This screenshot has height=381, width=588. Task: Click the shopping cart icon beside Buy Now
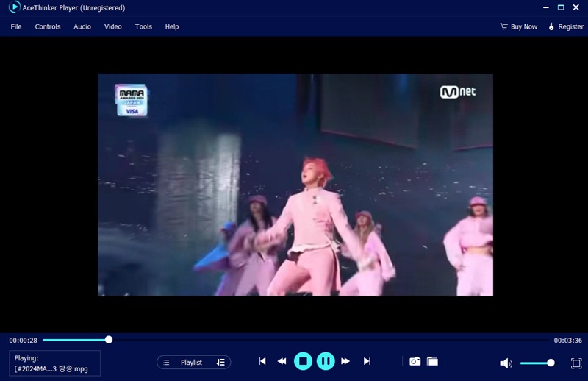click(x=504, y=26)
